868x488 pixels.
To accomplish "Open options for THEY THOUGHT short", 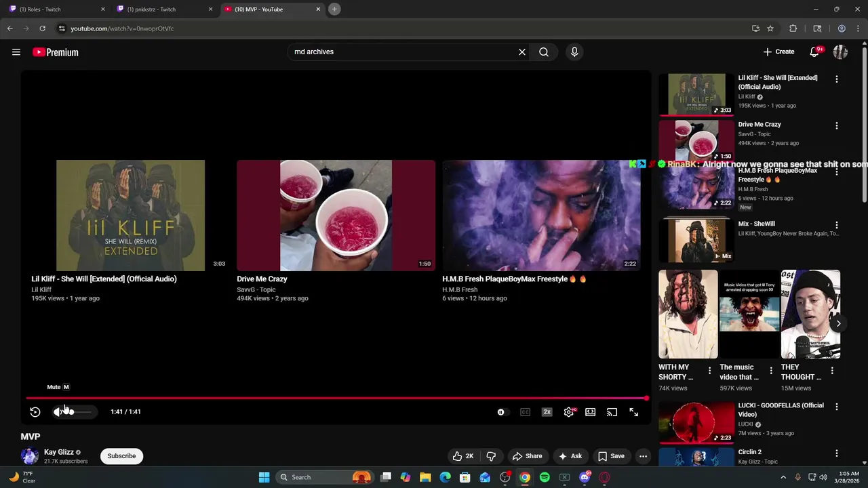I will coord(832,371).
